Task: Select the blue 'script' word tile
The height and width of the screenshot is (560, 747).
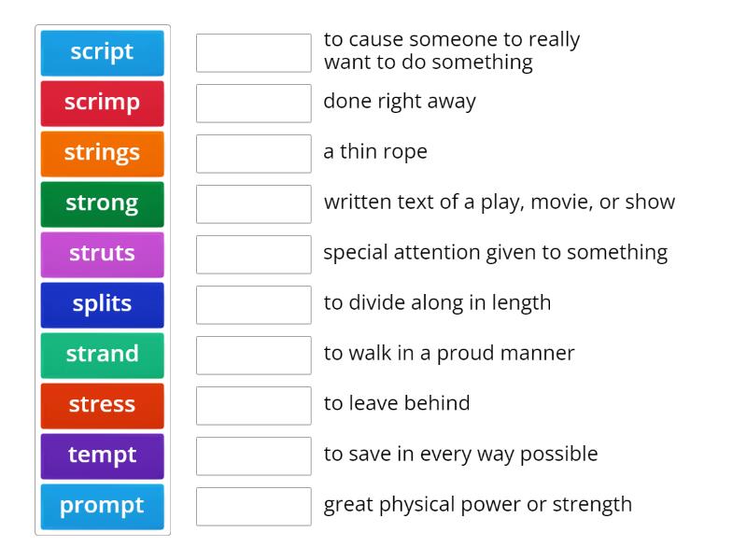Action: point(102,52)
